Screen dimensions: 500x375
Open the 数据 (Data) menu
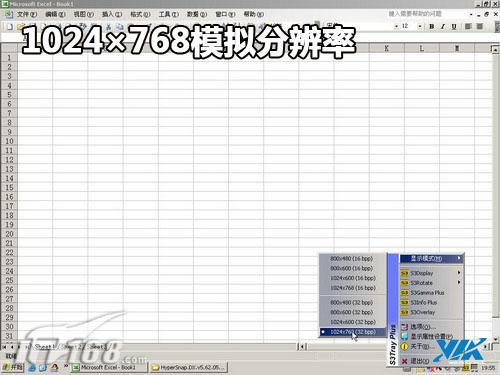tap(197, 14)
